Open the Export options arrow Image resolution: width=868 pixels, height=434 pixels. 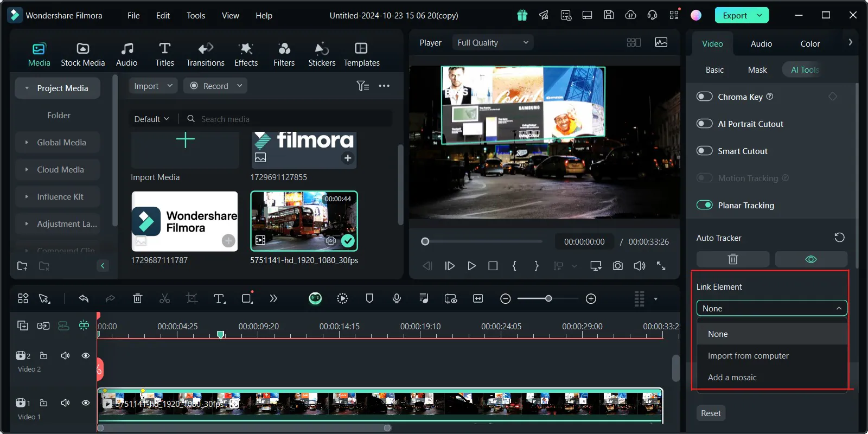760,15
